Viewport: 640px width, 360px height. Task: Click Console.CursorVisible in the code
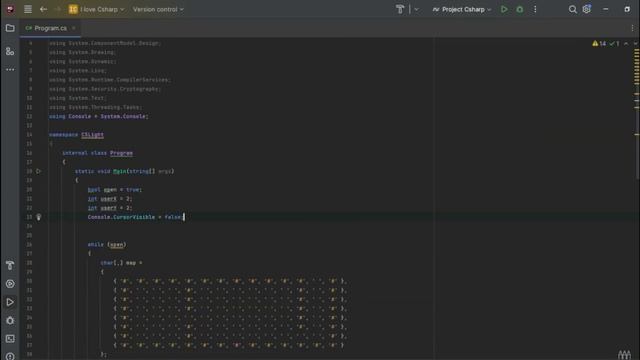(121, 217)
